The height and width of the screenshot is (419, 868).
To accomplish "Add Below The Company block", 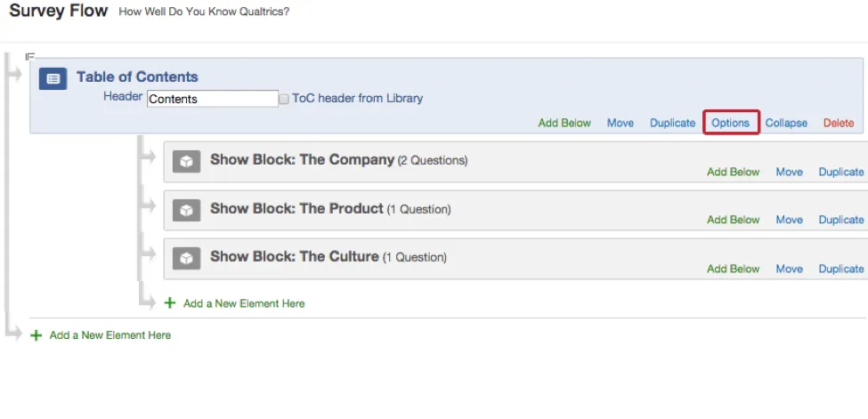I will pyautogui.click(x=734, y=172).
